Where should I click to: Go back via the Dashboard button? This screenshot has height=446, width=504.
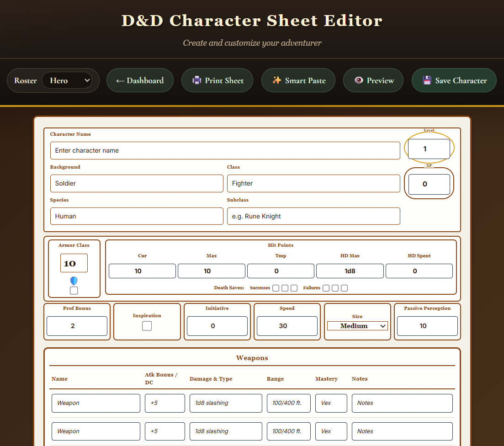140,80
